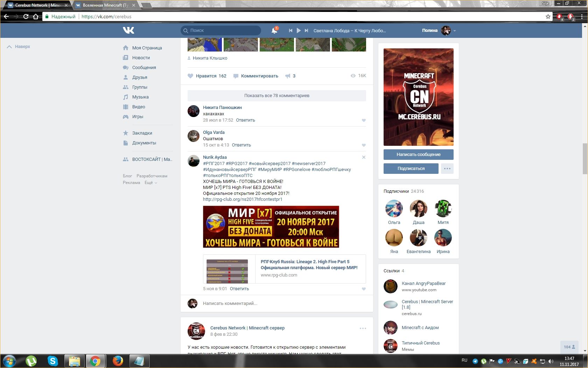Switch to Вселенная Minecraft browser tab
This screenshot has width=588, height=368.
105,5
